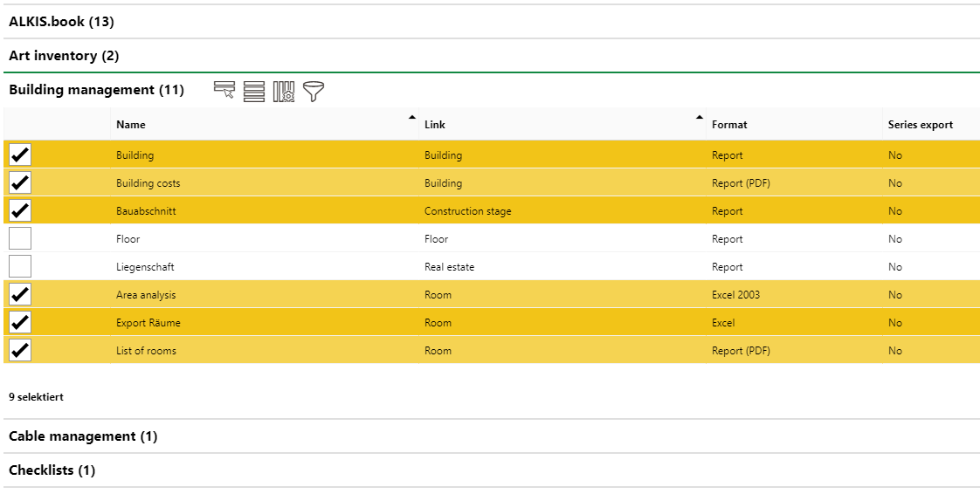Click the sort arrow in Name column
This screenshot has width=980, height=494.
tap(412, 118)
